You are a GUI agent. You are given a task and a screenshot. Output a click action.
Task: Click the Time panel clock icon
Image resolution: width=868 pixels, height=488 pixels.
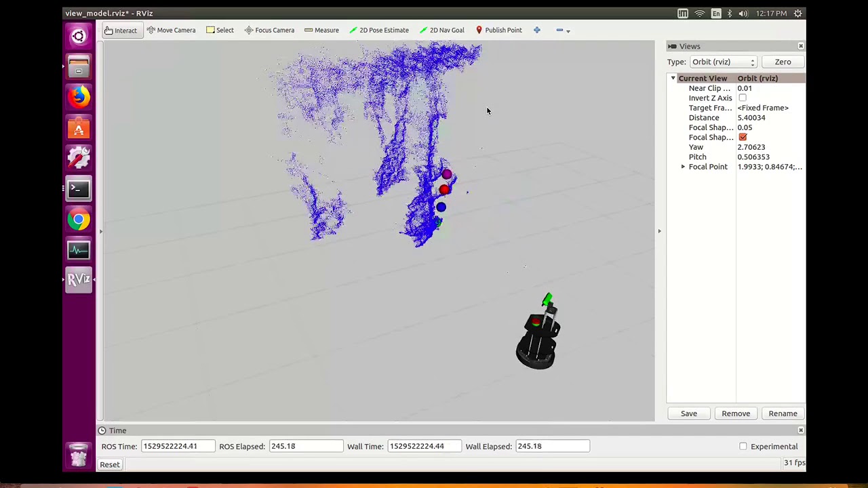coord(102,430)
